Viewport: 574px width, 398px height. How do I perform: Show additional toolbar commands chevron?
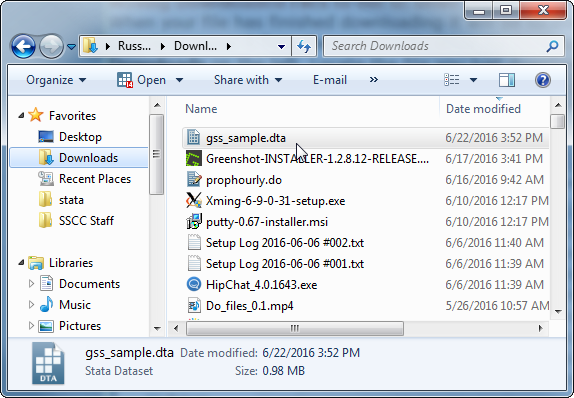tap(373, 80)
